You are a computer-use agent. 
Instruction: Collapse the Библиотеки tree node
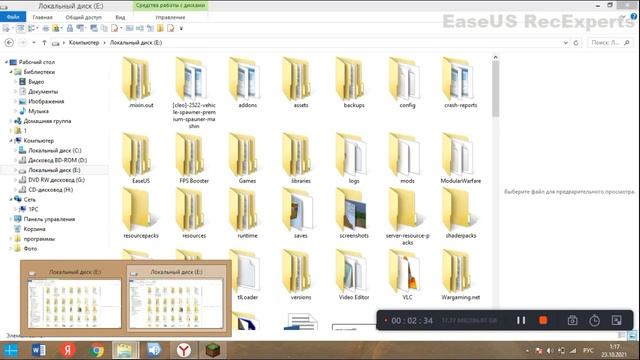tap(11, 72)
